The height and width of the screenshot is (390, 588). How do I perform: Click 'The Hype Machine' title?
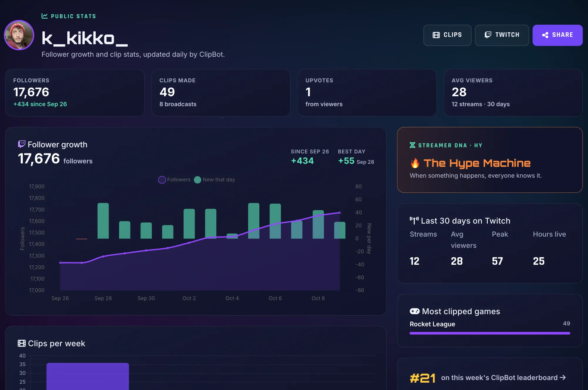[x=477, y=163]
